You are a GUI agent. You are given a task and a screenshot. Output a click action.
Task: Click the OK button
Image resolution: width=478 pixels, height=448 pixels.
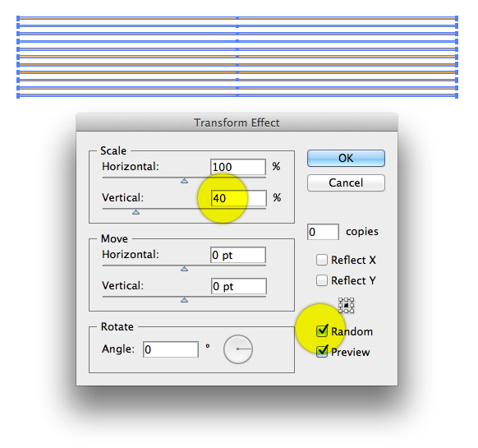(346, 158)
